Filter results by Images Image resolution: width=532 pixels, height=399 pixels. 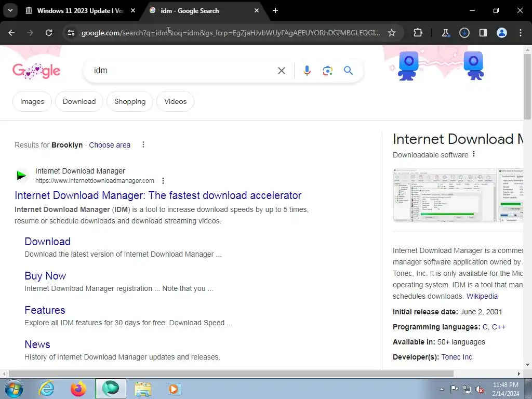pyautogui.click(x=32, y=101)
